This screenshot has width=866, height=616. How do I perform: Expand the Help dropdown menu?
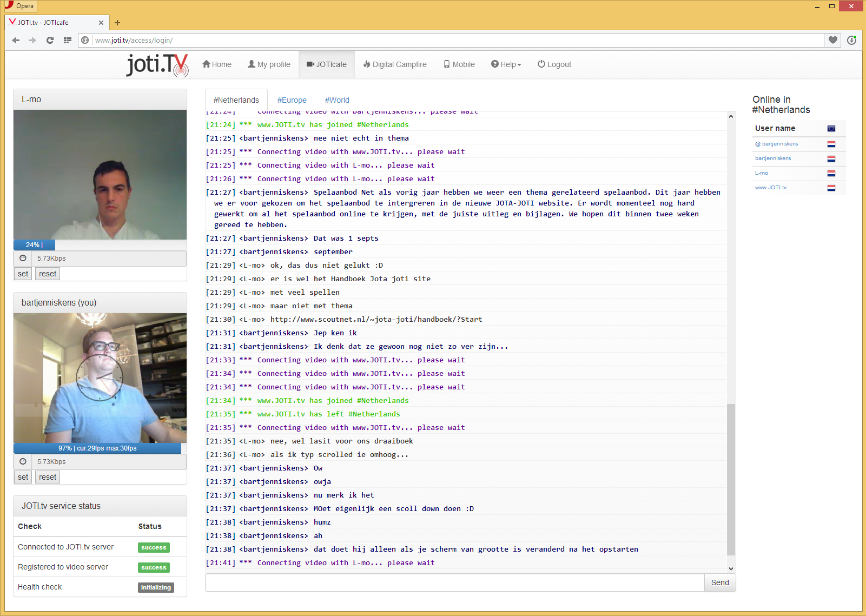pos(506,64)
